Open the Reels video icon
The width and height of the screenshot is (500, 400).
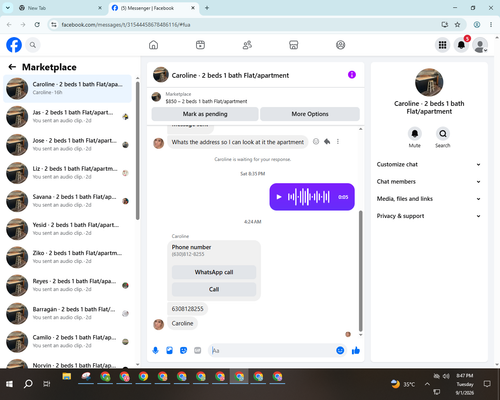[200, 45]
